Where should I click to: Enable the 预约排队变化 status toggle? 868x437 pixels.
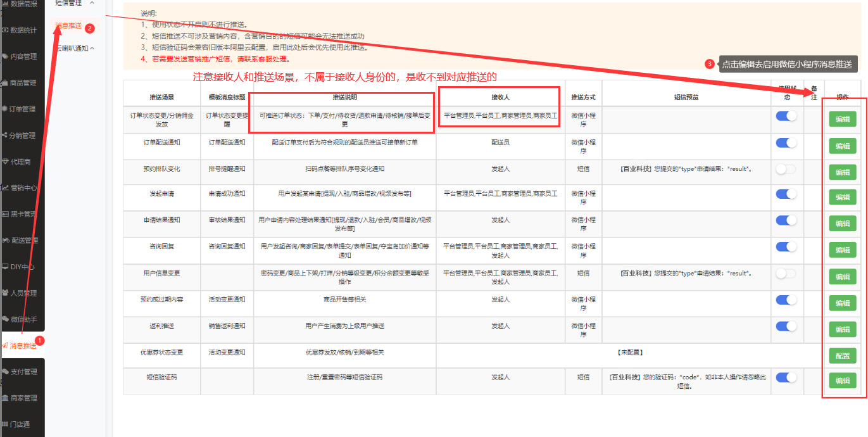click(x=786, y=169)
